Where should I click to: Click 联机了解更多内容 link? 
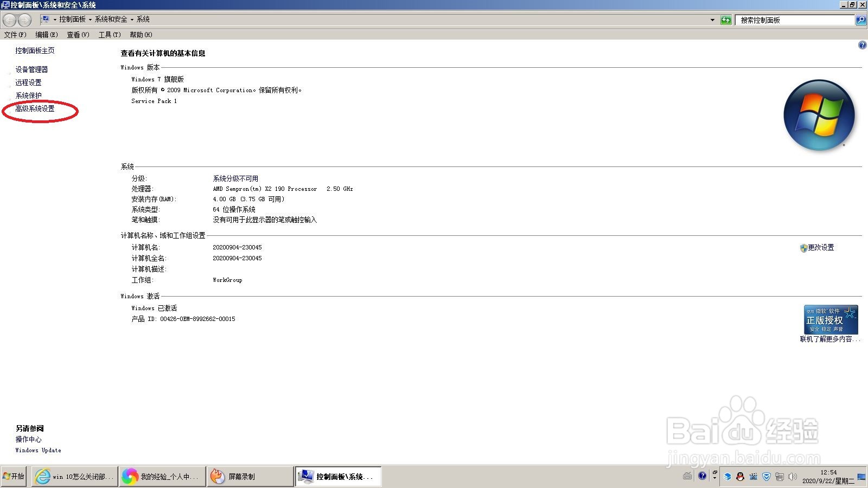point(830,339)
